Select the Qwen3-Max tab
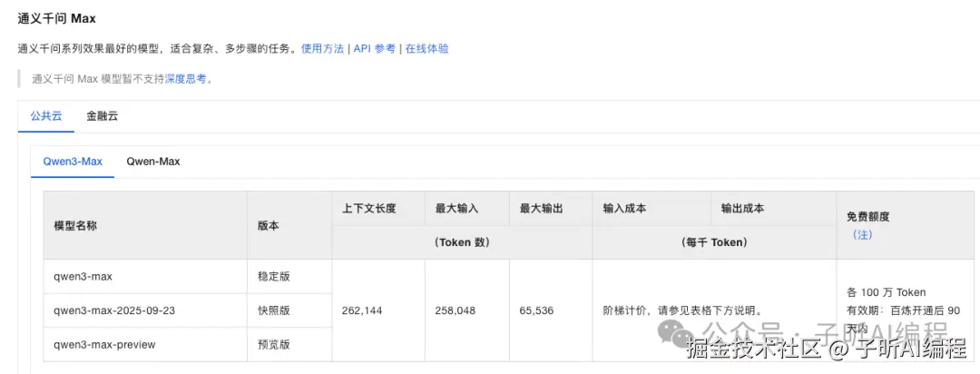The width and height of the screenshot is (980, 374). point(73,162)
